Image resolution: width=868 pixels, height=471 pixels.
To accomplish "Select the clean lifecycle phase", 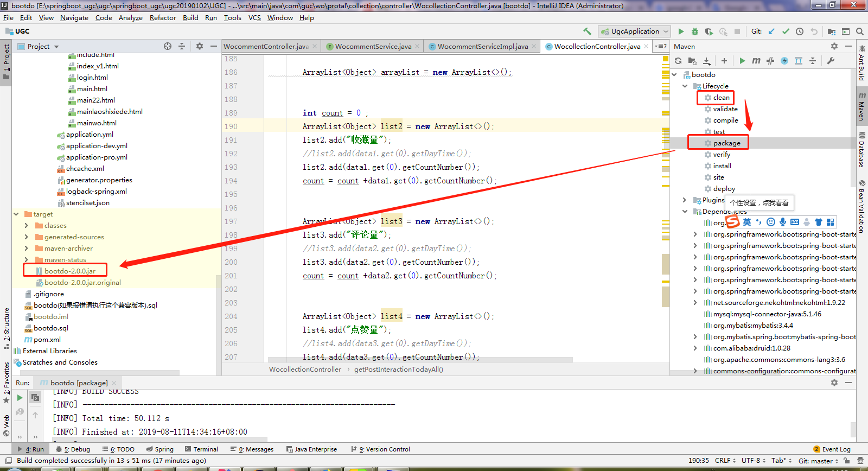I will click(x=721, y=98).
